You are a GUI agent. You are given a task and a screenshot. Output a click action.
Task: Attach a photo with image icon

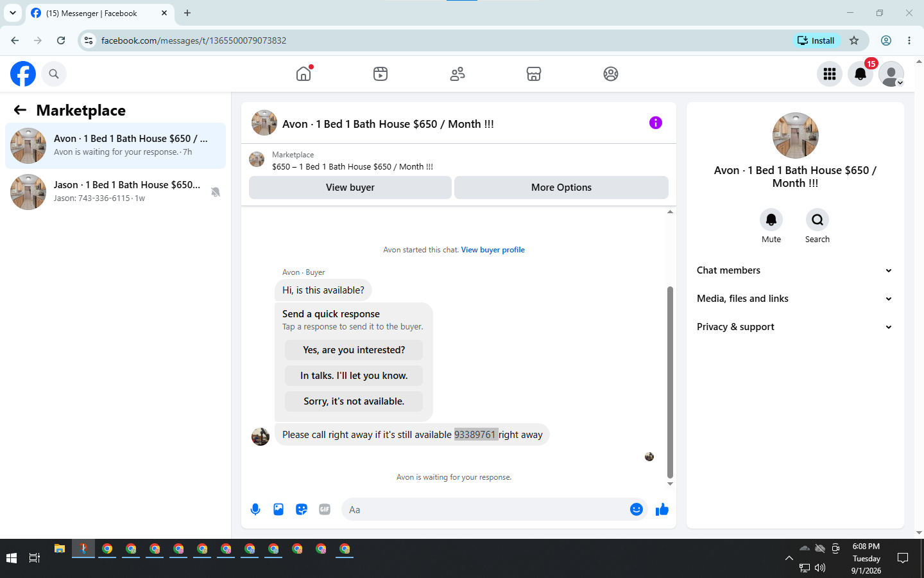coord(278,509)
